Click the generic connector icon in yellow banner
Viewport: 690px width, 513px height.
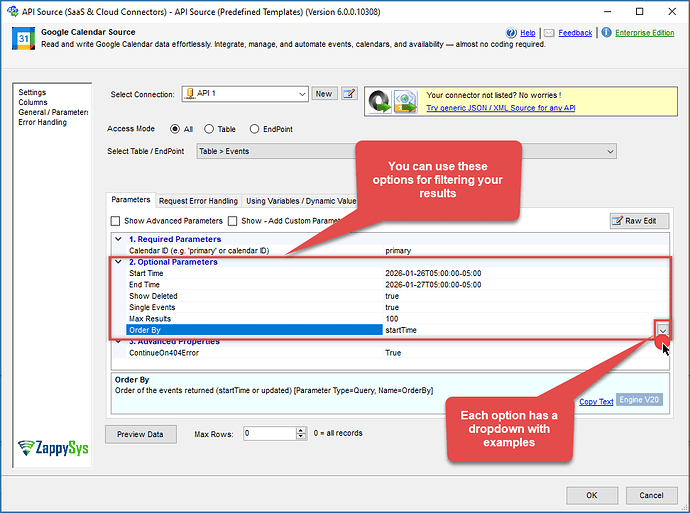392,99
